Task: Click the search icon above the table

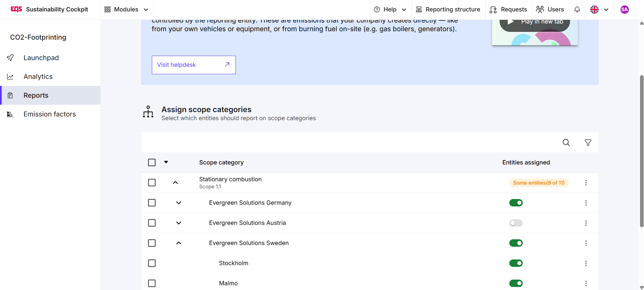Action: pyautogui.click(x=566, y=143)
